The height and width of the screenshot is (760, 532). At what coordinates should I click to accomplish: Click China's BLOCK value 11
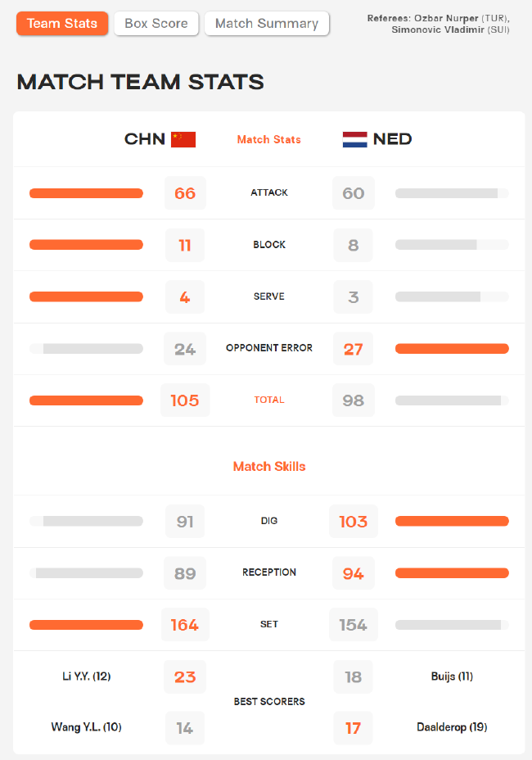coord(185,245)
